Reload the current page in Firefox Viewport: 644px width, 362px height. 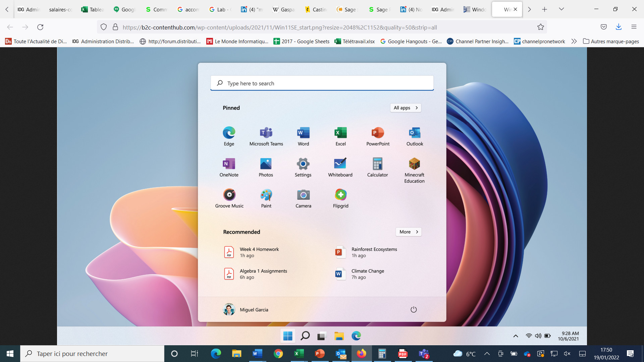(x=40, y=27)
